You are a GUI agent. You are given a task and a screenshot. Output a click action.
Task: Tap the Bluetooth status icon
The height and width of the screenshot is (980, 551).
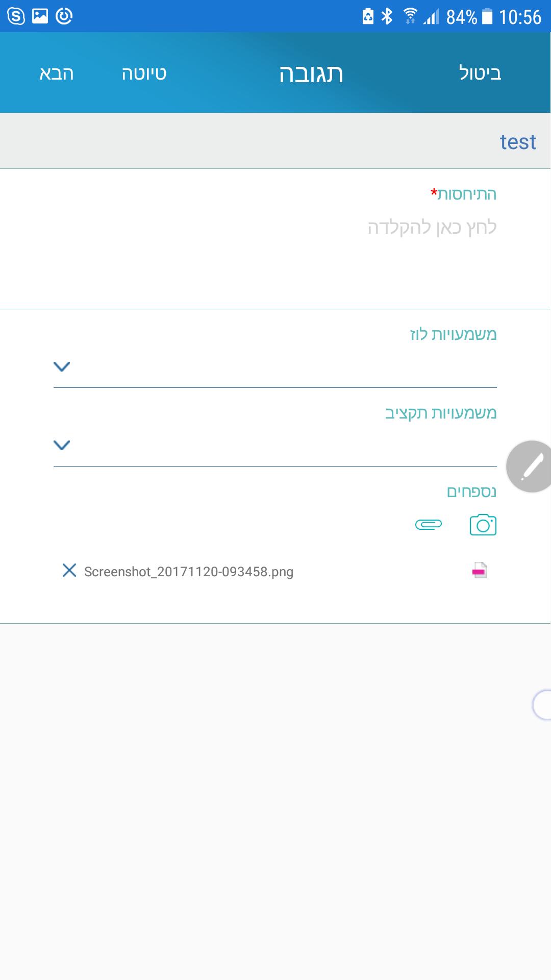point(387,17)
